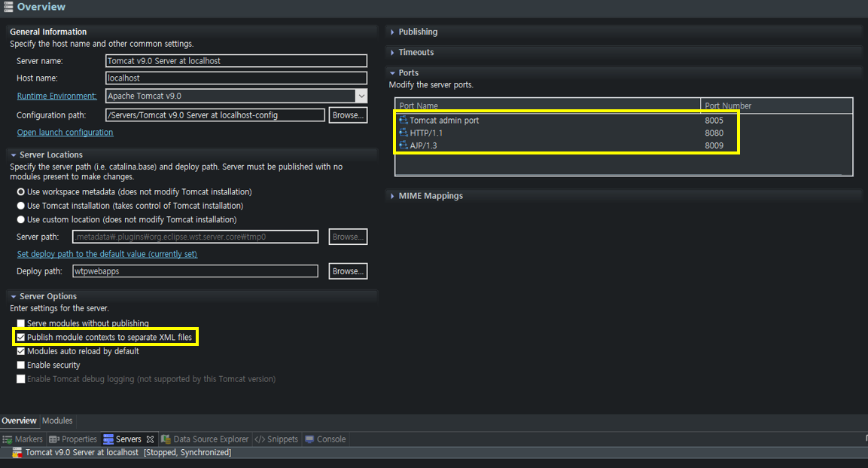868x468 pixels.
Task: Browse for the Server path
Action: [x=348, y=237]
